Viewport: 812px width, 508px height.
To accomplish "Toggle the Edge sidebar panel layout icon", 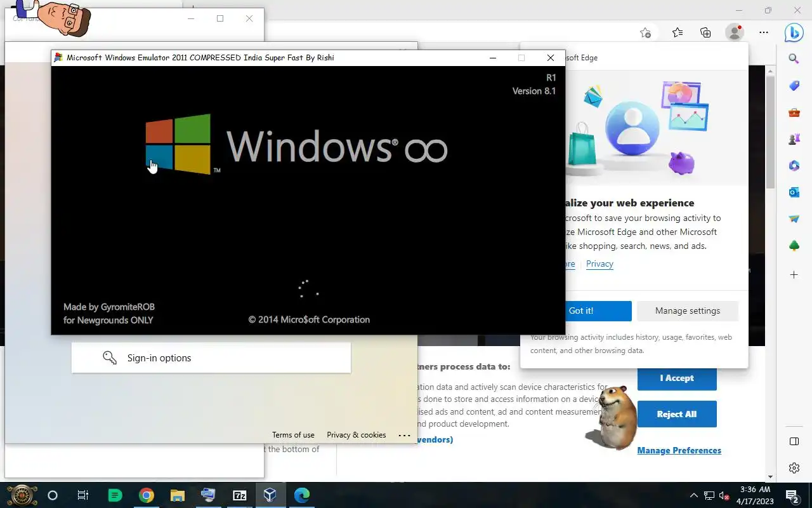I will pyautogui.click(x=794, y=441).
